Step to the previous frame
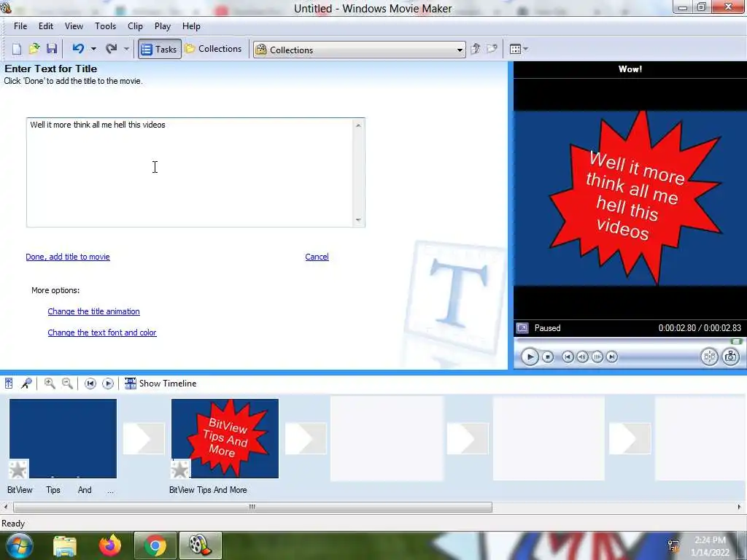 pos(582,357)
